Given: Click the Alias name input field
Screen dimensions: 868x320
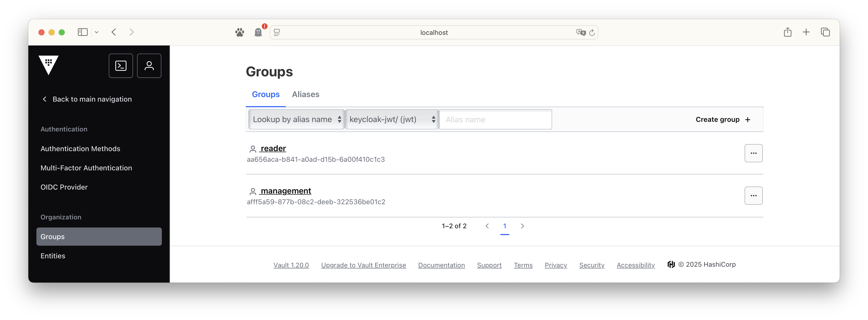Looking at the screenshot, I should (495, 120).
